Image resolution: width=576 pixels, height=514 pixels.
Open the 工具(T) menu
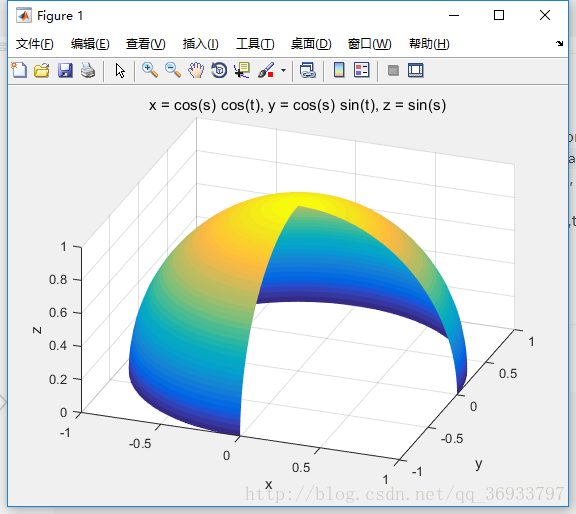[255, 44]
